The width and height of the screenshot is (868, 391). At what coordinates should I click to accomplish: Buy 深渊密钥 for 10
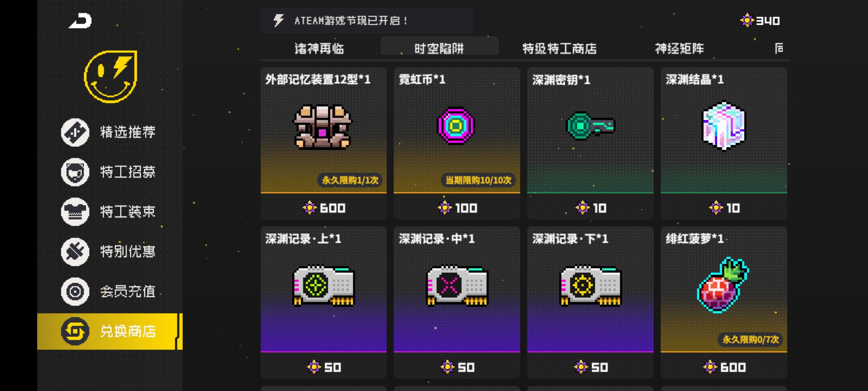(x=590, y=208)
